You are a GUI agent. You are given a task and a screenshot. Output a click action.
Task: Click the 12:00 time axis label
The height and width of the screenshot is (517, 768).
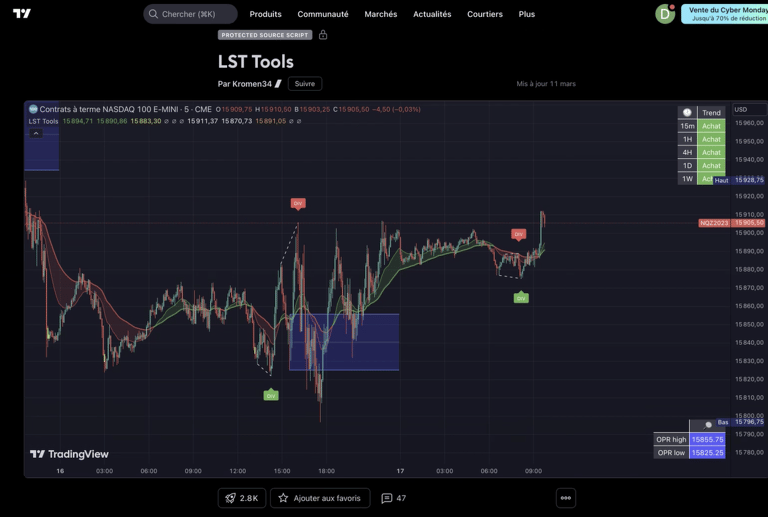click(238, 471)
